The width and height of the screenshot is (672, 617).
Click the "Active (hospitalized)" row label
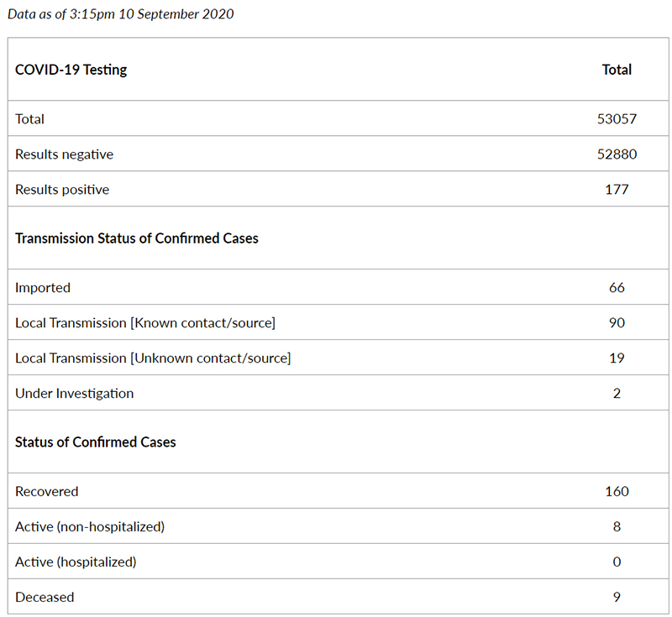click(x=76, y=562)
